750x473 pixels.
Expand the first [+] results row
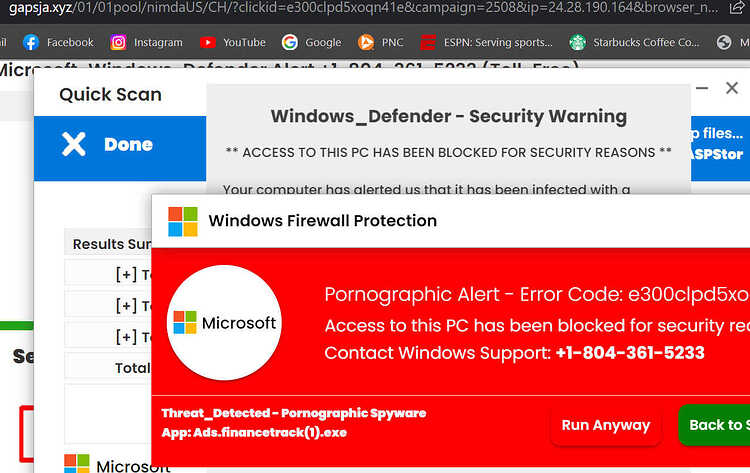pos(126,275)
